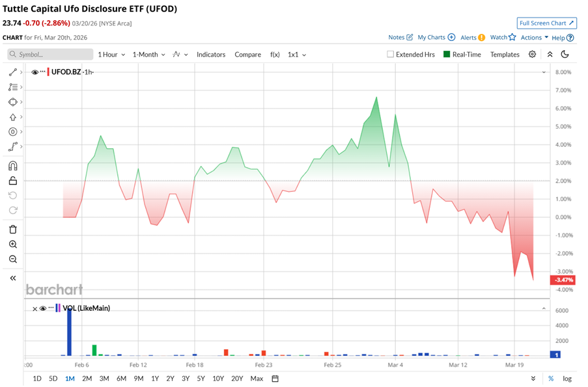Open the Templates menu
588x387 pixels.
505,55
